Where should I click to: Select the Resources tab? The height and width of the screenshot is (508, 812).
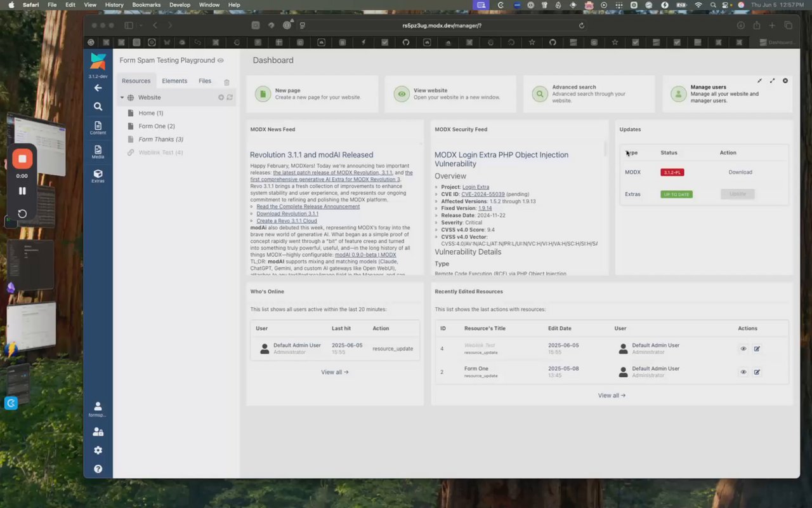click(x=136, y=81)
